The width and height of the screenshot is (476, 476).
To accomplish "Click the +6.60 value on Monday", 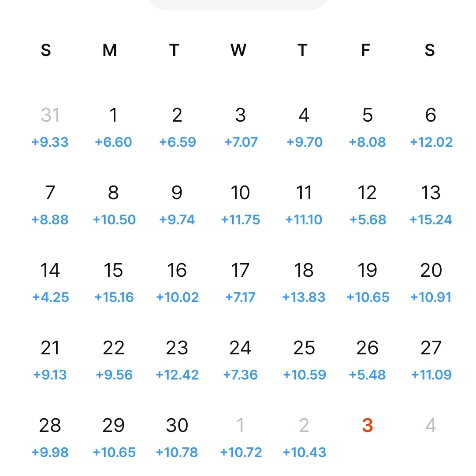I will 113,142.
